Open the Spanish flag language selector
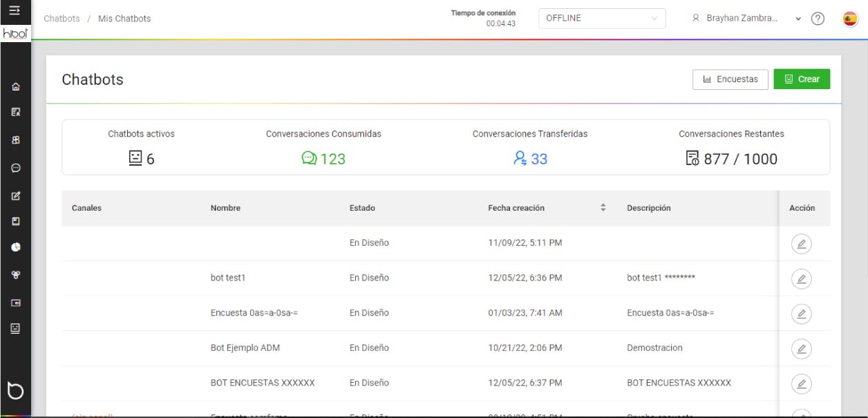The image size is (868, 418). pos(851,19)
